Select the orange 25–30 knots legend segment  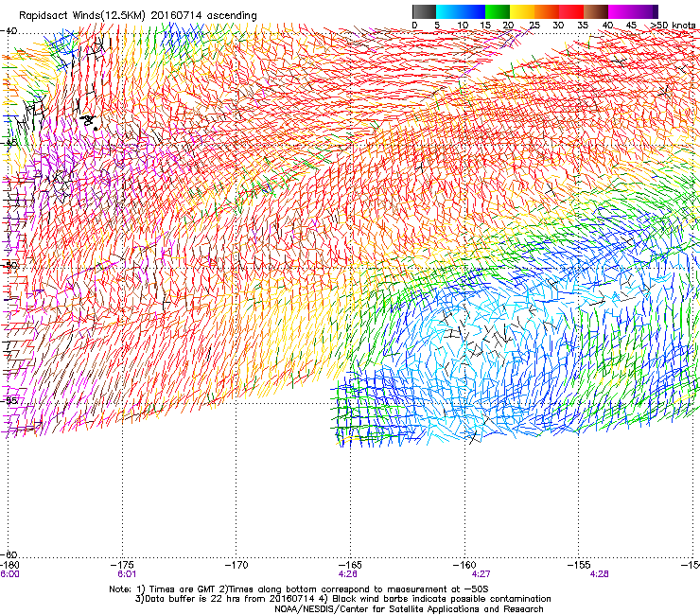tap(547, 11)
